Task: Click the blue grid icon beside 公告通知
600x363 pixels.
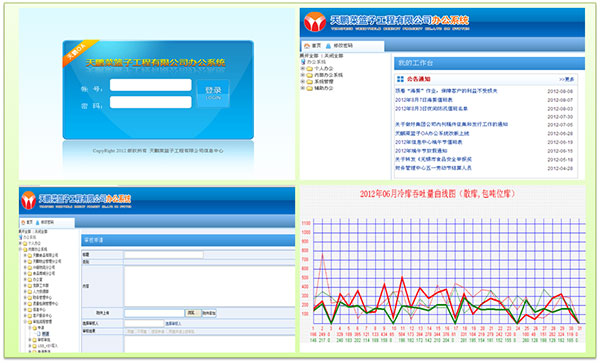Action: click(400, 79)
